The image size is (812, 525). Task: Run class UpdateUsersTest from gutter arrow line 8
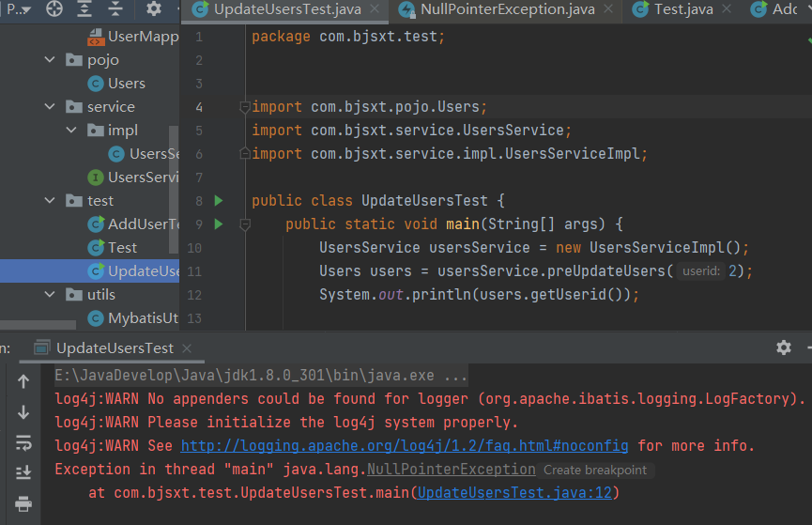[x=219, y=201]
